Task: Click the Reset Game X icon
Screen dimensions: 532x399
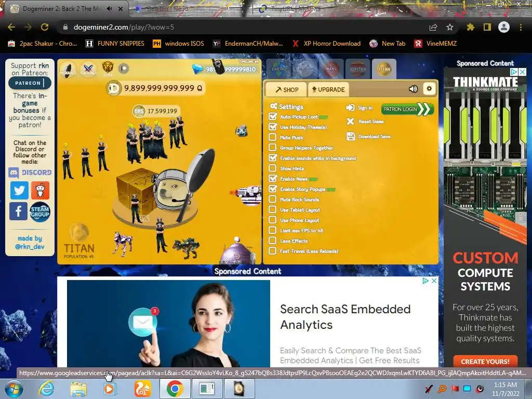Action: click(x=351, y=122)
